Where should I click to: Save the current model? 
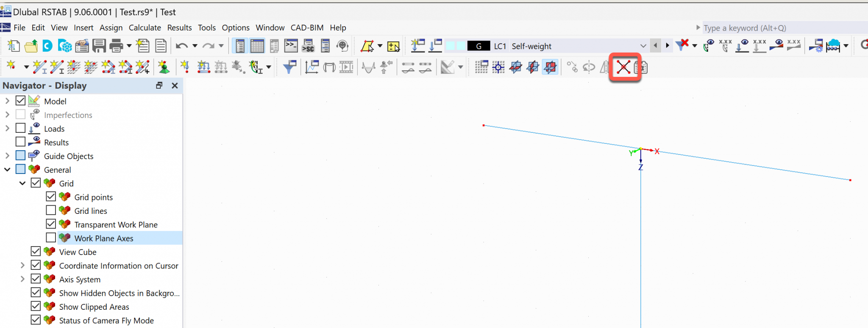99,46
